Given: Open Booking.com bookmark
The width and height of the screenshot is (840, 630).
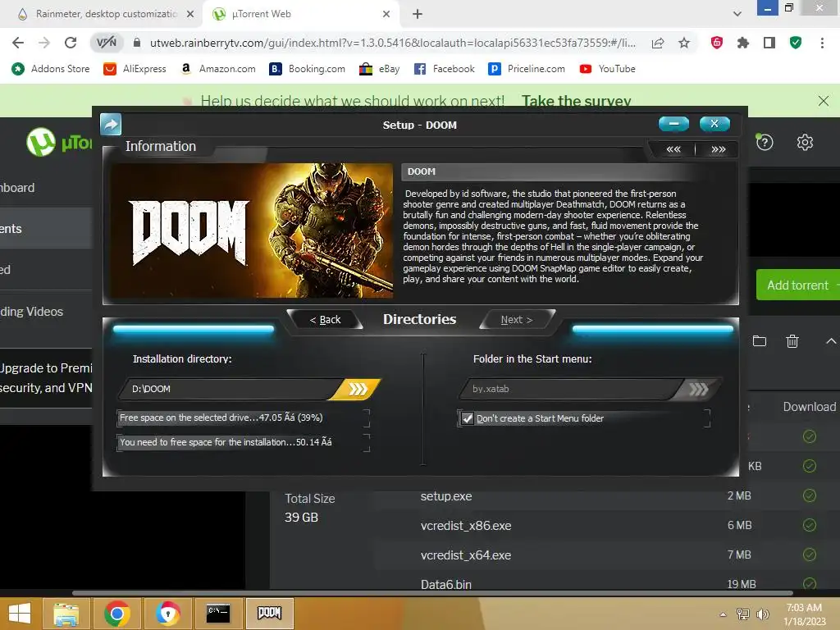Looking at the screenshot, I should click(307, 69).
